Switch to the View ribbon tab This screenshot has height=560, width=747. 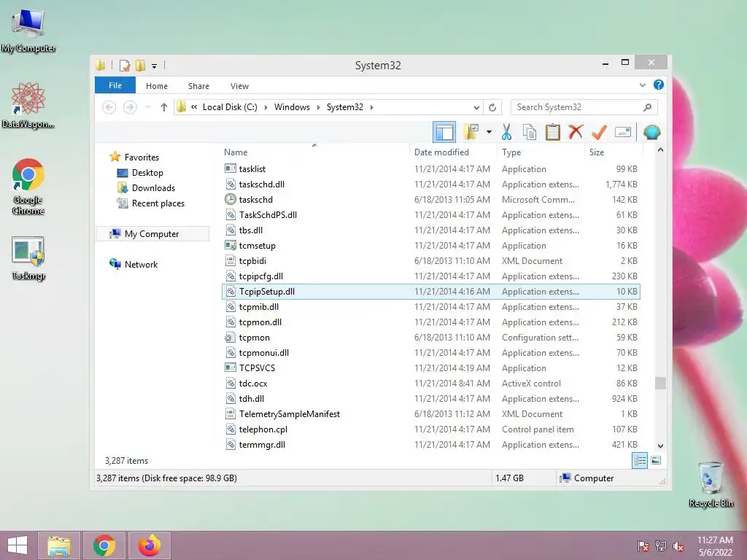239,86
